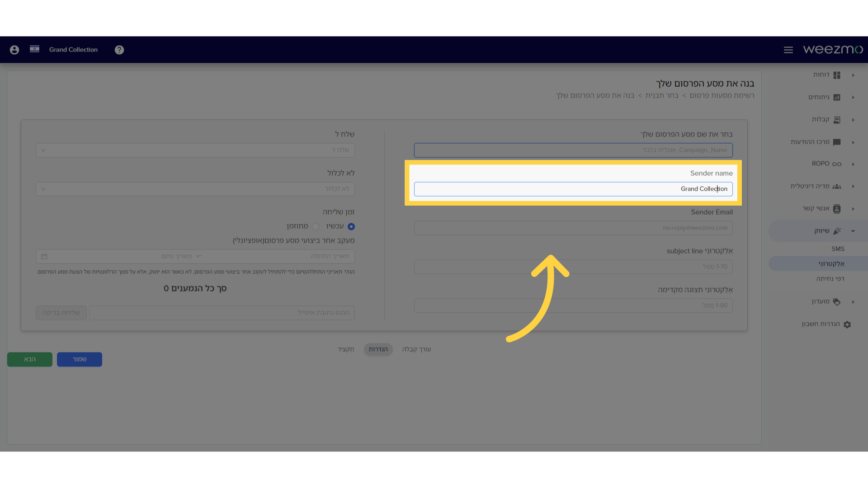
Task: Click the שליחת בדיקה test send button
Action: point(61,313)
